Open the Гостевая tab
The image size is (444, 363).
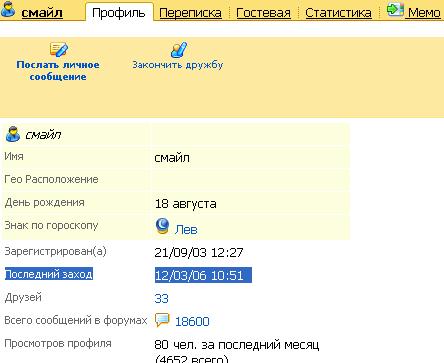(263, 13)
